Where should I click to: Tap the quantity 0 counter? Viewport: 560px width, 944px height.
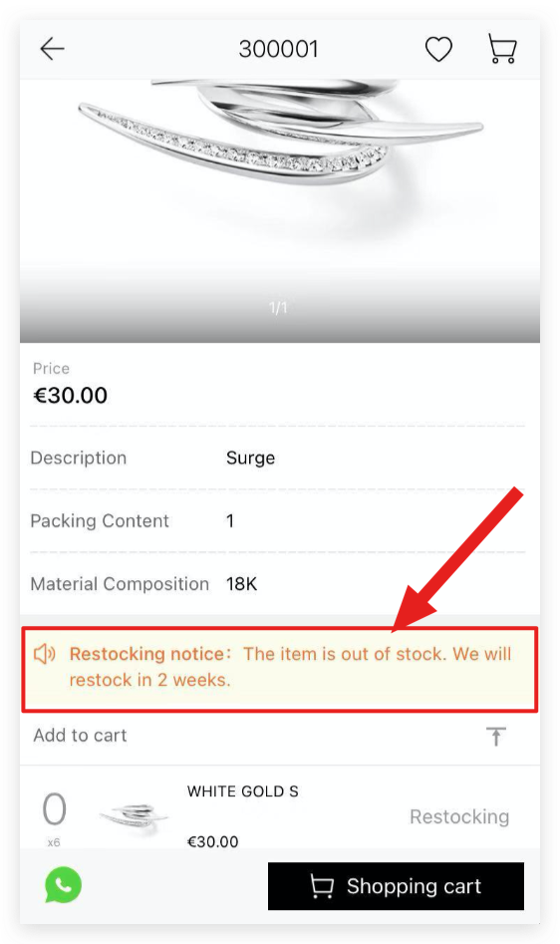(54, 809)
